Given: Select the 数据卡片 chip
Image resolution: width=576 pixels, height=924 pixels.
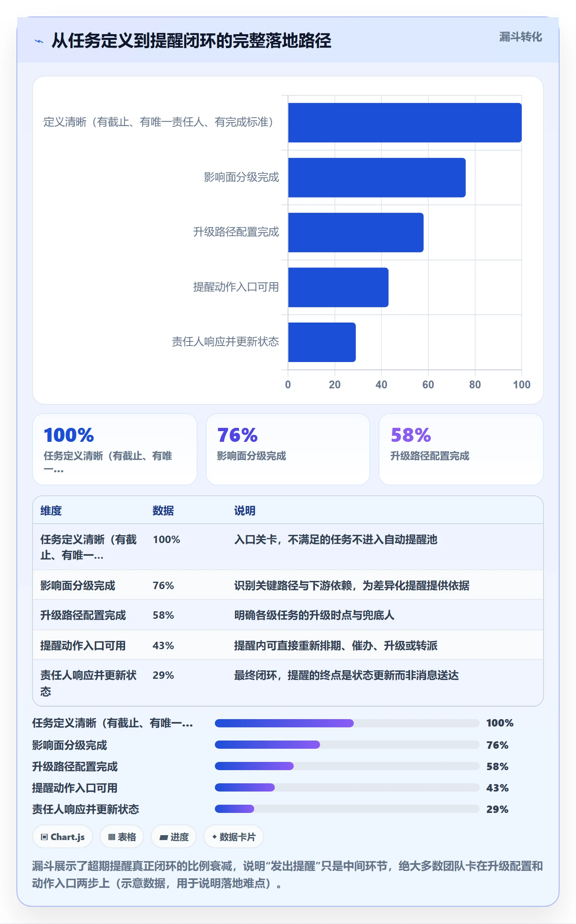Looking at the screenshot, I should [234, 837].
